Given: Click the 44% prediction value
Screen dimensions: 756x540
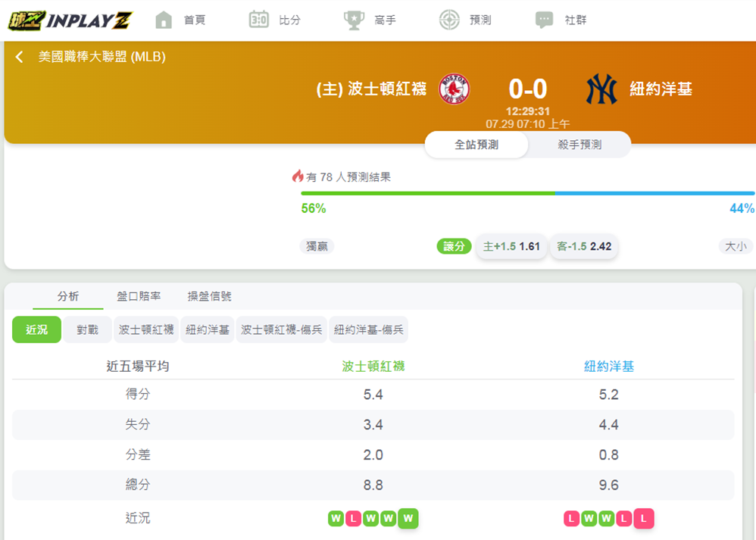Looking at the screenshot, I should coord(742,208).
